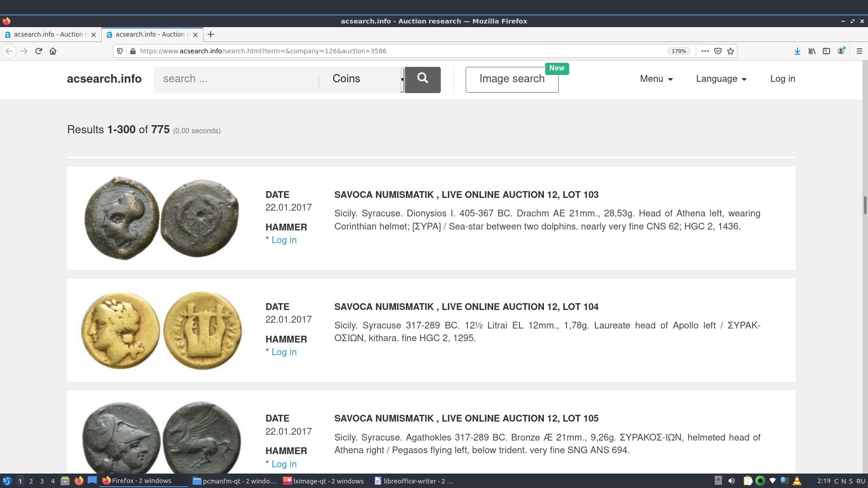Click the page vertical scrollbar handle
The height and width of the screenshot is (488, 868).
[865, 206]
